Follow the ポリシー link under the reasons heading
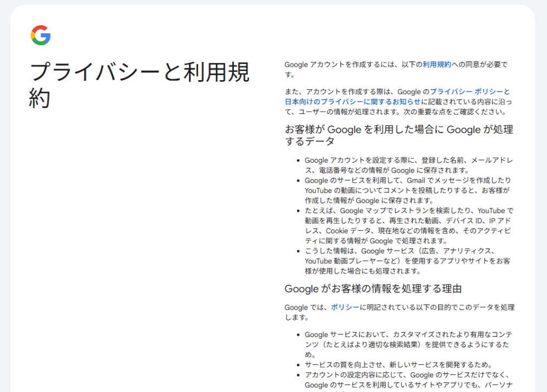This screenshot has width=547, height=392. (x=345, y=307)
